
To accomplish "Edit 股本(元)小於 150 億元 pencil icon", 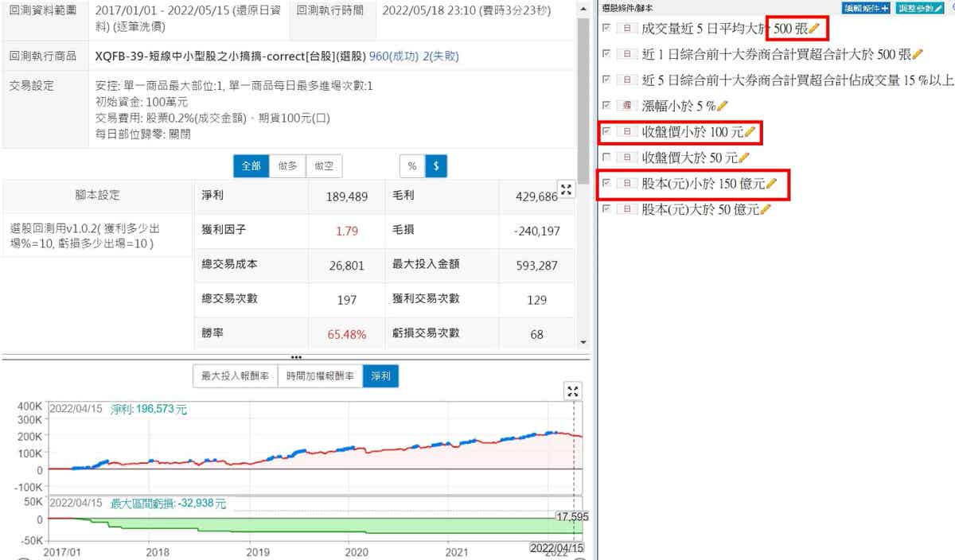I will pyautogui.click(x=771, y=184).
